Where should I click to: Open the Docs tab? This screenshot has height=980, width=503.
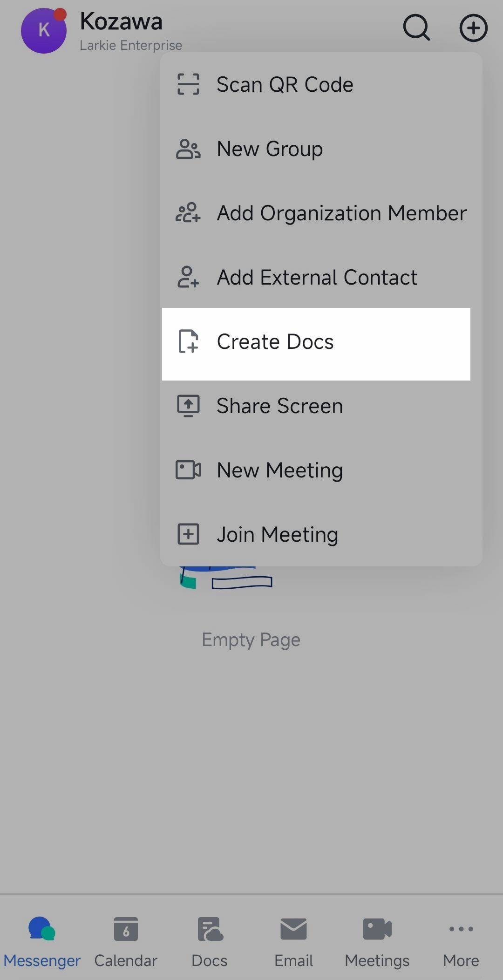[210, 940]
